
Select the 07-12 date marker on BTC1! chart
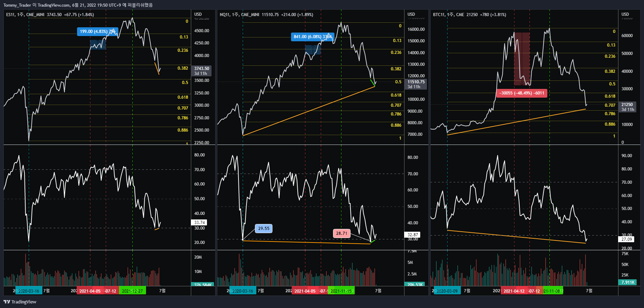click(535, 291)
